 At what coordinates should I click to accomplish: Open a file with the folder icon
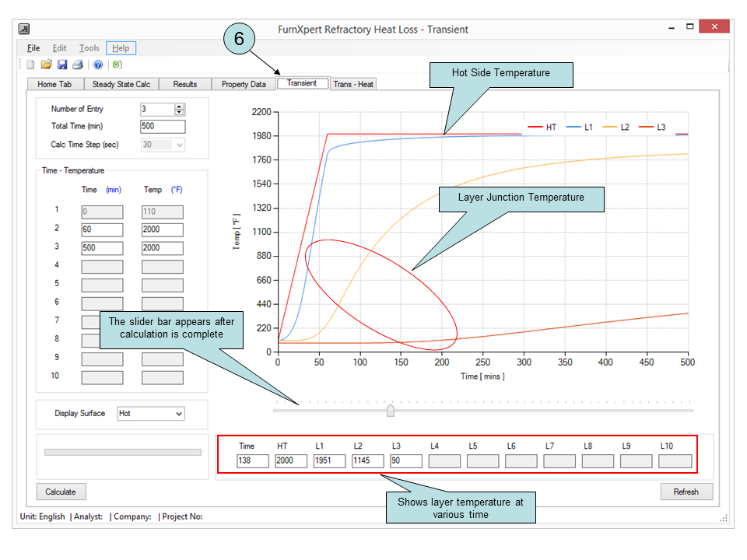point(46,65)
